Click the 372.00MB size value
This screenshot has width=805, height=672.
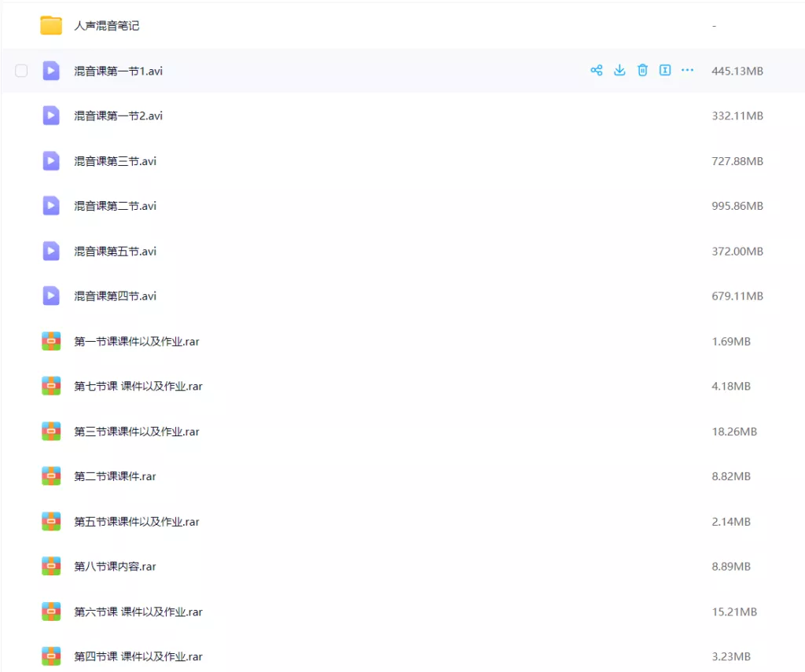click(x=737, y=251)
